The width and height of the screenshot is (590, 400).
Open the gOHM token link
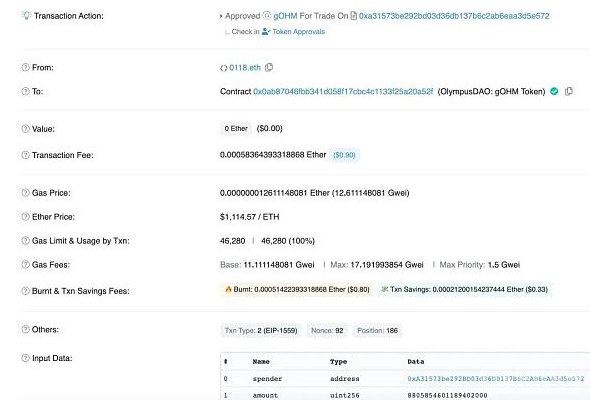point(285,16)
